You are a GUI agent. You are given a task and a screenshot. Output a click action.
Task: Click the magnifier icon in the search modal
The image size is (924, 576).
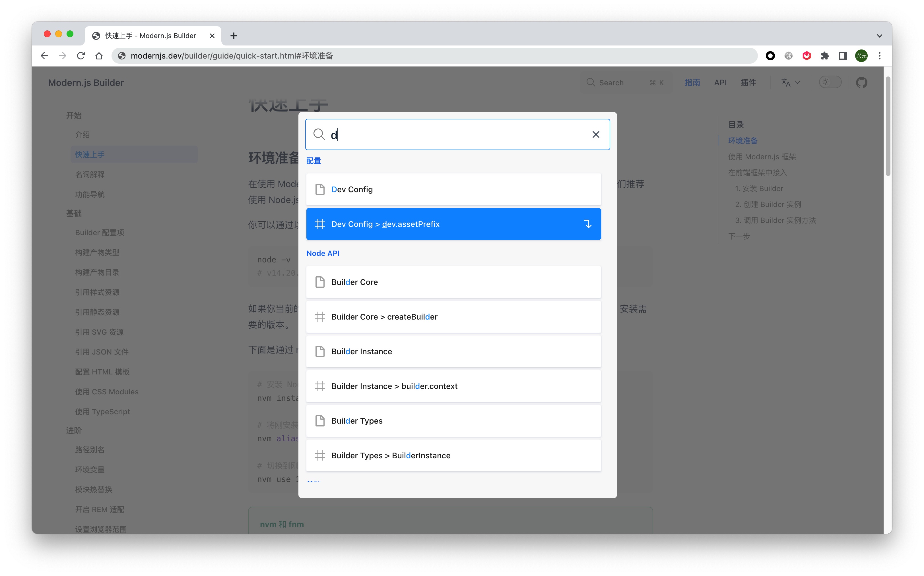pyautogui.click(x=319, y=134)
